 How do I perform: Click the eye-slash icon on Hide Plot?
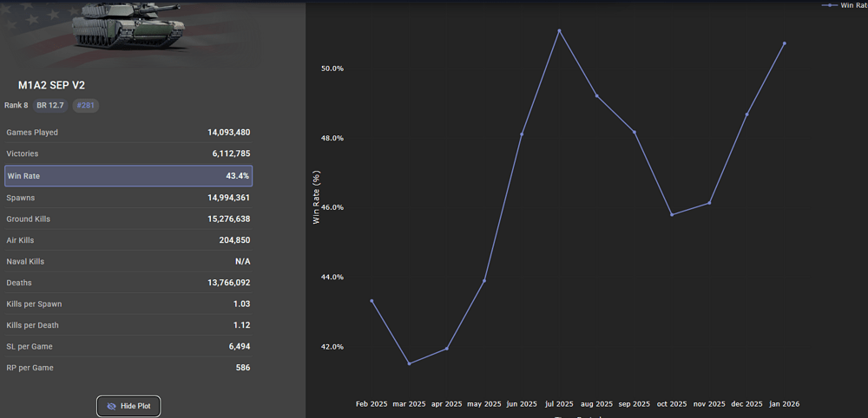coord(111,406)
